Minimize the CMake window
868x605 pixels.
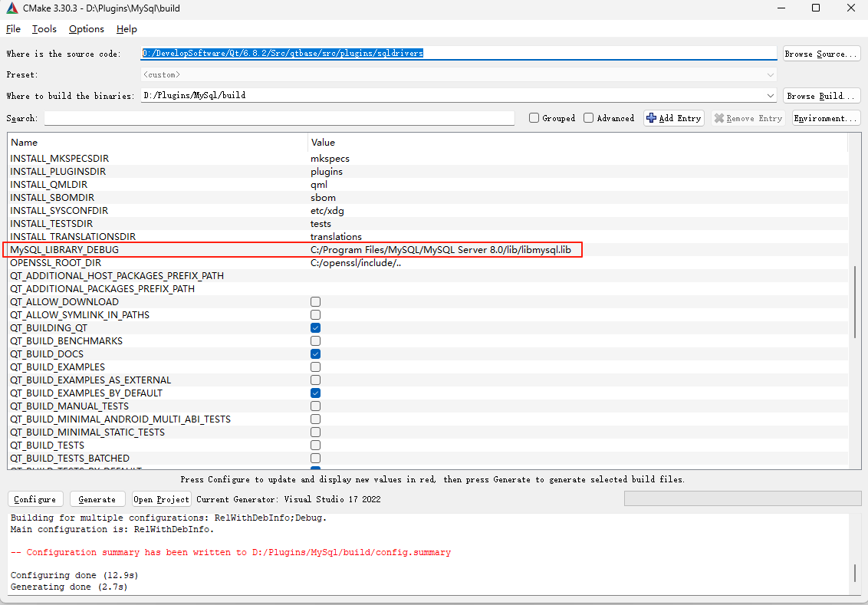pyautogui.click(x=781, y=8)
